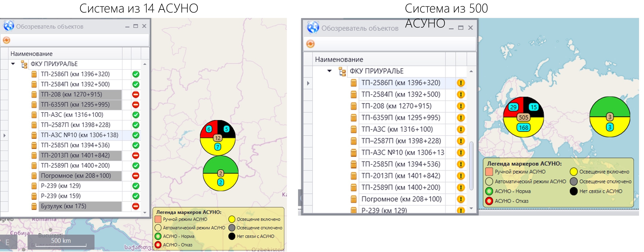Click the red sector badge 29 on the map
The height and width of the screenshot is (252, 644).
(513, 107)
